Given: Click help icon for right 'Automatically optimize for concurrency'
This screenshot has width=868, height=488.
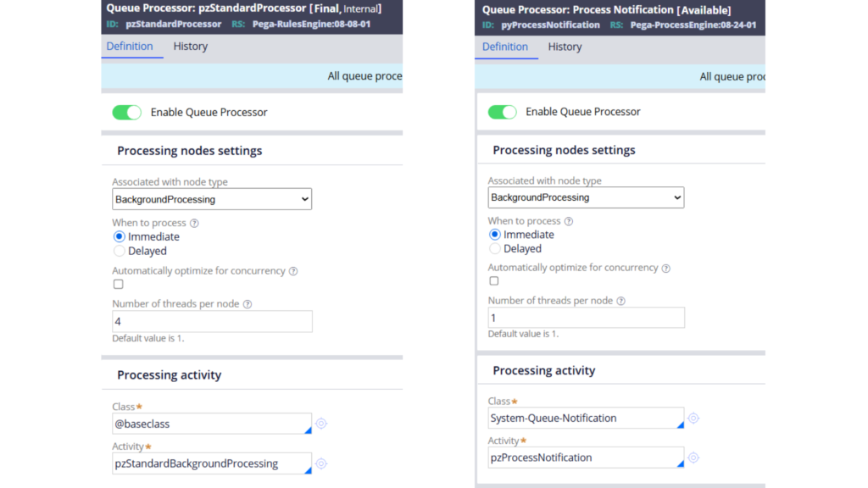Looking at the screenshot, I should [665, 268].
